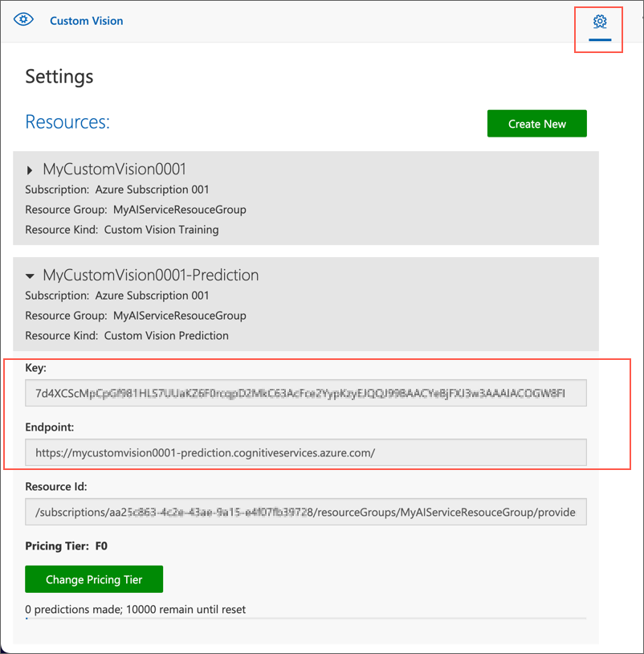This screenshot has width=644, height=654.
Task: Select the Resource Id field
Action: pyautogui.click(x=305, y=512)
